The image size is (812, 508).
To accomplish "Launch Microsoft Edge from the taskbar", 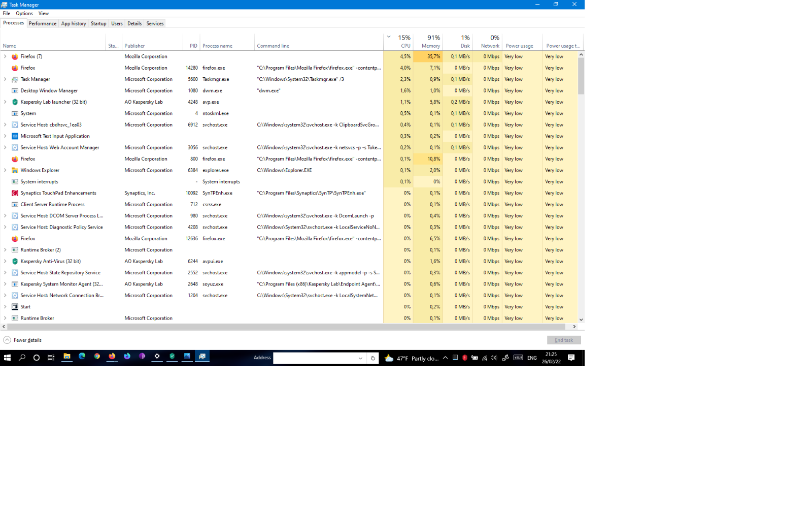I will [82, 357].
